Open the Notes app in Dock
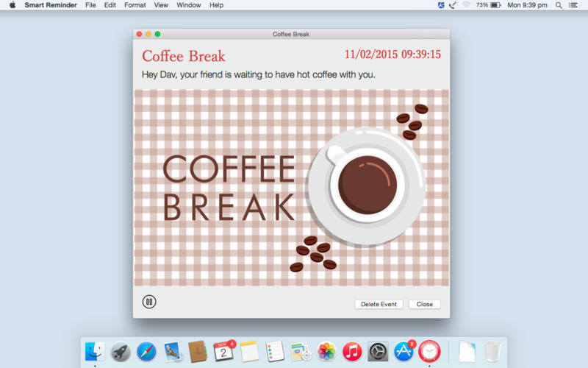Image resolution: width=588 pixels, height=368 pixels. [x=249, y=352]
